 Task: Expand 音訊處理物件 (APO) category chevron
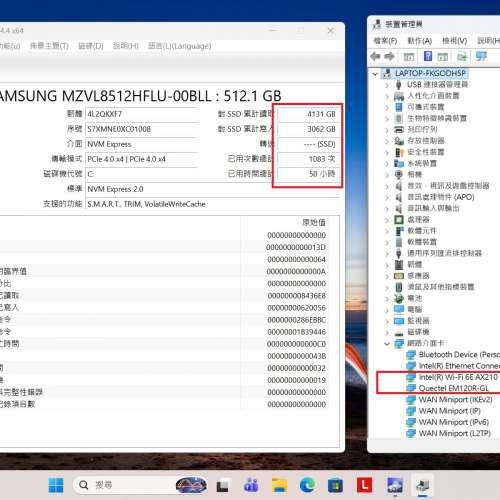click(x=387, y=197)
